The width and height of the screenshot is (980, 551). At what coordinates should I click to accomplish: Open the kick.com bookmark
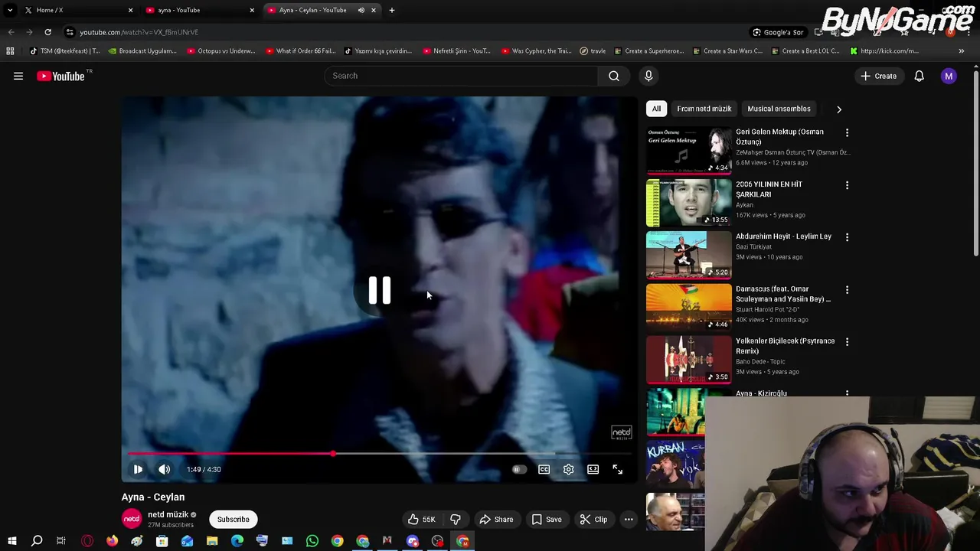(884, 51)
